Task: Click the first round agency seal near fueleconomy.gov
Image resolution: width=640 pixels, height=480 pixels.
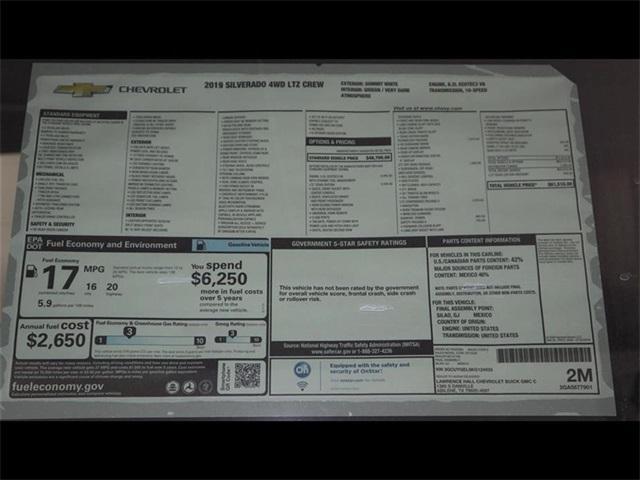Action: (172, 386)
